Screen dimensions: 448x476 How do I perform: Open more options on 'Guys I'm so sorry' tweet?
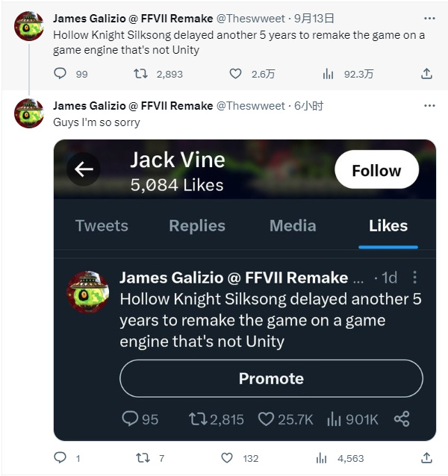[x=429, y=106]
